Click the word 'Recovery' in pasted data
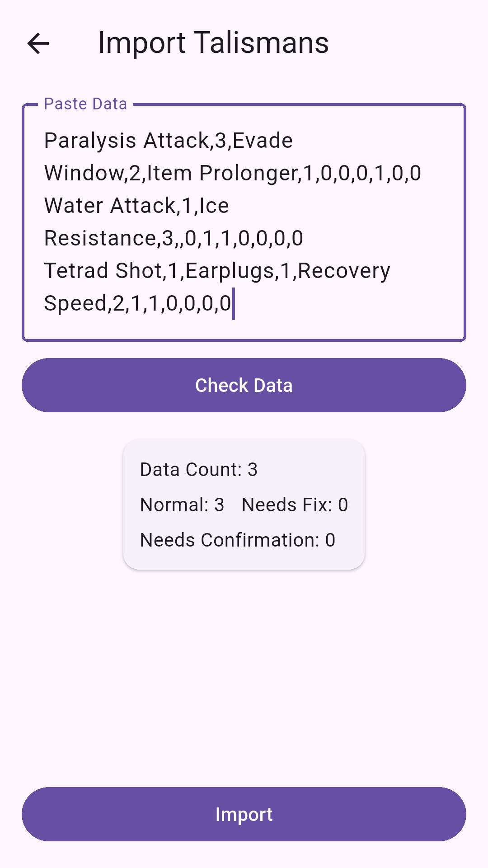 point(344,271)
